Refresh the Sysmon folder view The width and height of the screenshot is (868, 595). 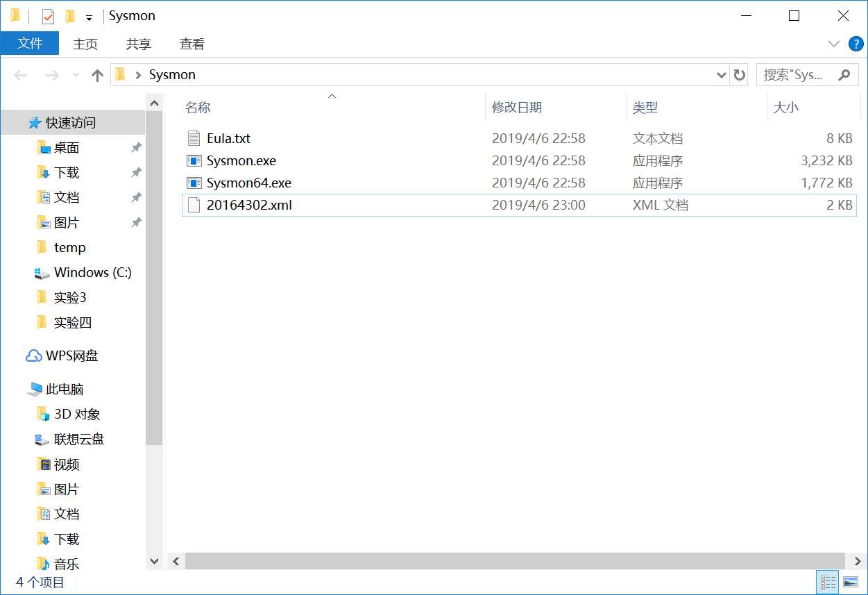click(740, 75)
